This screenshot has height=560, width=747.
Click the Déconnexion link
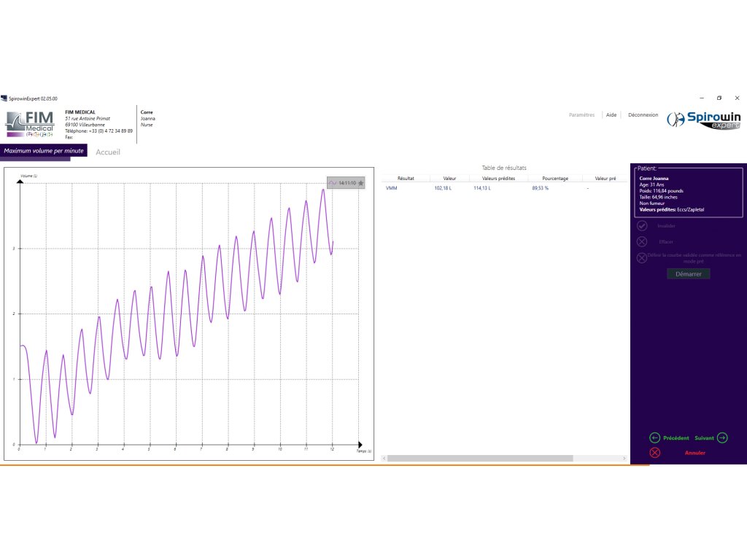643,115
